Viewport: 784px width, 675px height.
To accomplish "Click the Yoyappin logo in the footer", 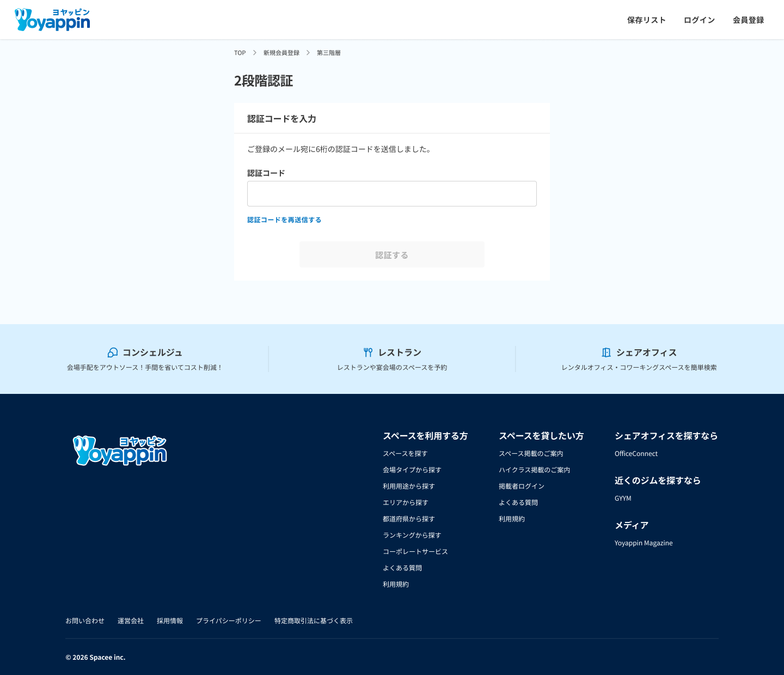I will [x=119, y=450].
